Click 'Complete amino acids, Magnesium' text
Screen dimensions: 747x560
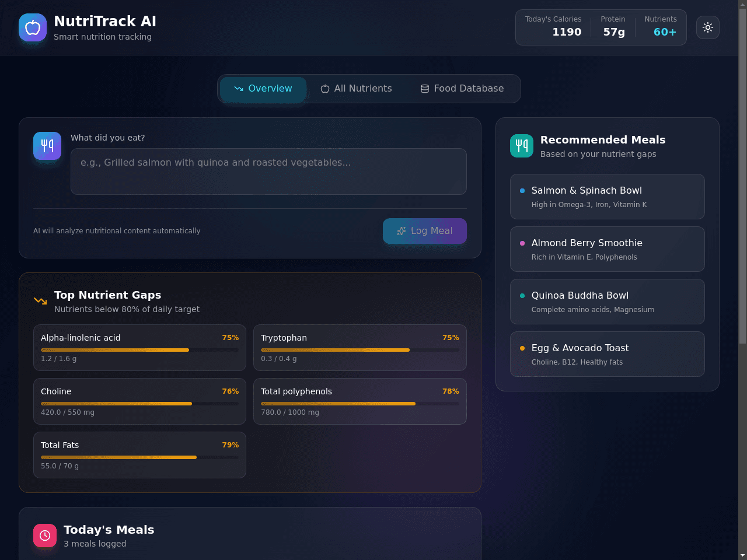(x=592, y=310)
